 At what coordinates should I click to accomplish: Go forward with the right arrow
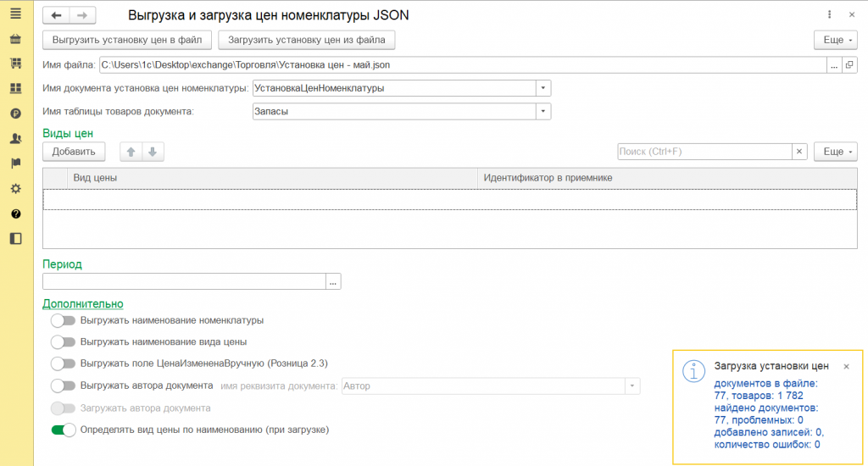pyautogui.click(x=82, y=15)
